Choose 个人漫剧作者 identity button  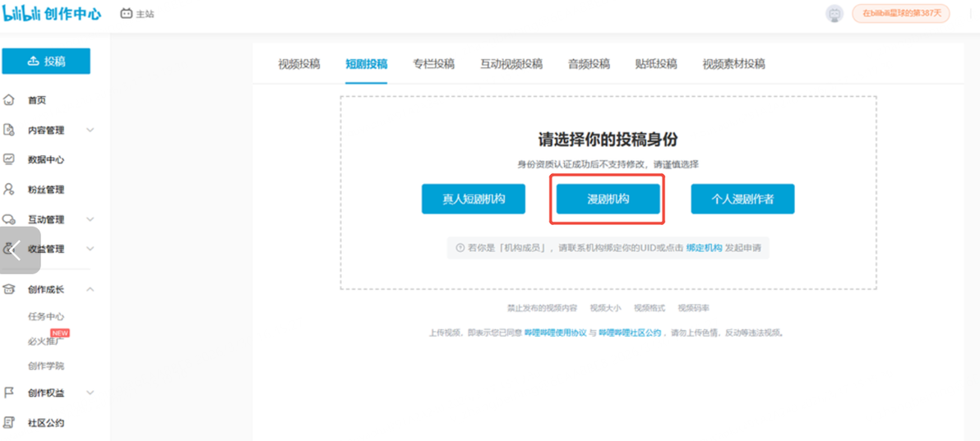(742, 200)
